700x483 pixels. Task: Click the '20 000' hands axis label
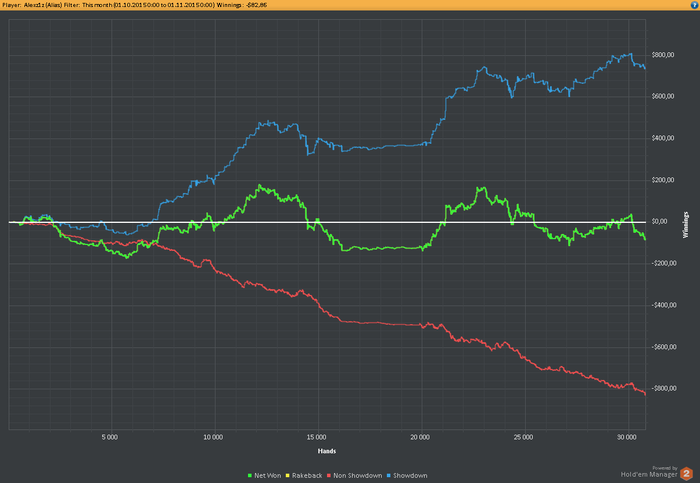pyautogui.click(x=420, y=437)
